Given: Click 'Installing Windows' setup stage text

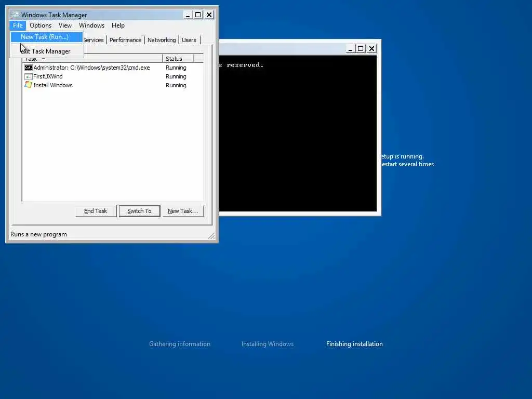Looking at the screenshot, I should coord(268,344).
